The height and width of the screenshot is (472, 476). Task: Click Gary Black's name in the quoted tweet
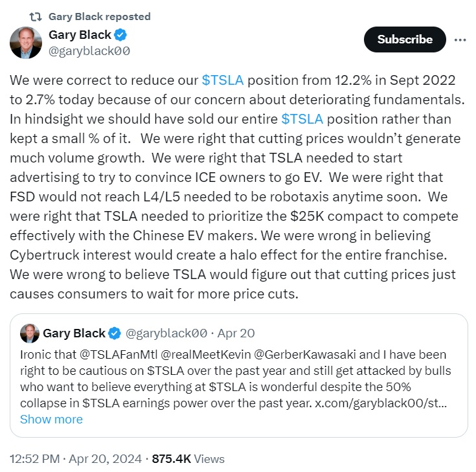pos(74,333)
